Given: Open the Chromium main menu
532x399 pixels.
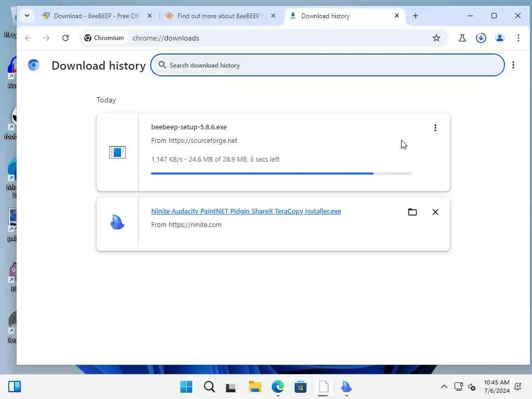Looking at the screenshot, I should point(518,38).
